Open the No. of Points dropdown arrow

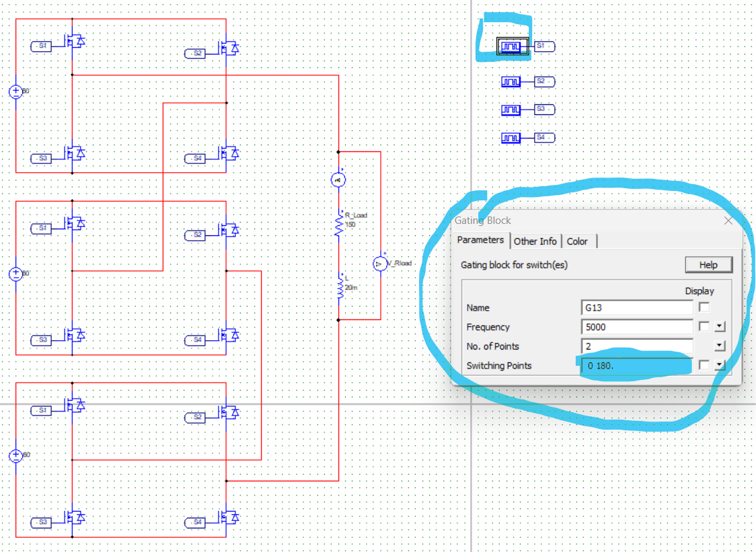[x=720, y=346]
